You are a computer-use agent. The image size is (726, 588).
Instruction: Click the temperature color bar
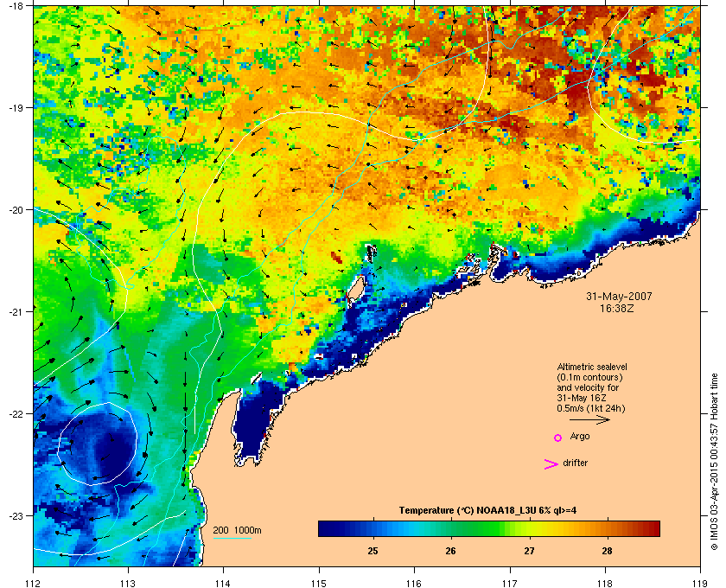489,528
